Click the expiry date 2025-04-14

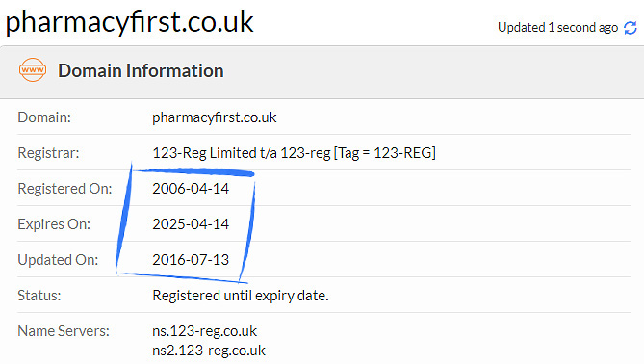tap(191, 224)
